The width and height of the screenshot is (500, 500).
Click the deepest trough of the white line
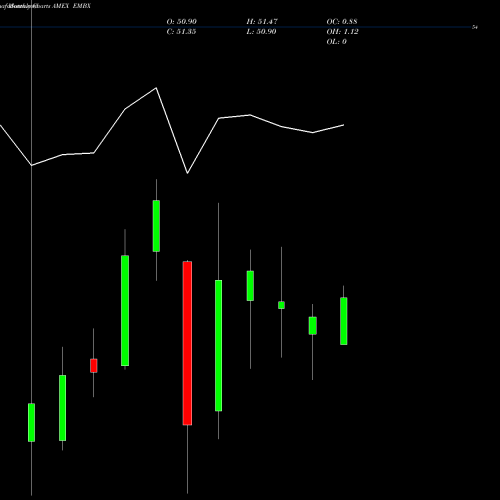point(187,173)
